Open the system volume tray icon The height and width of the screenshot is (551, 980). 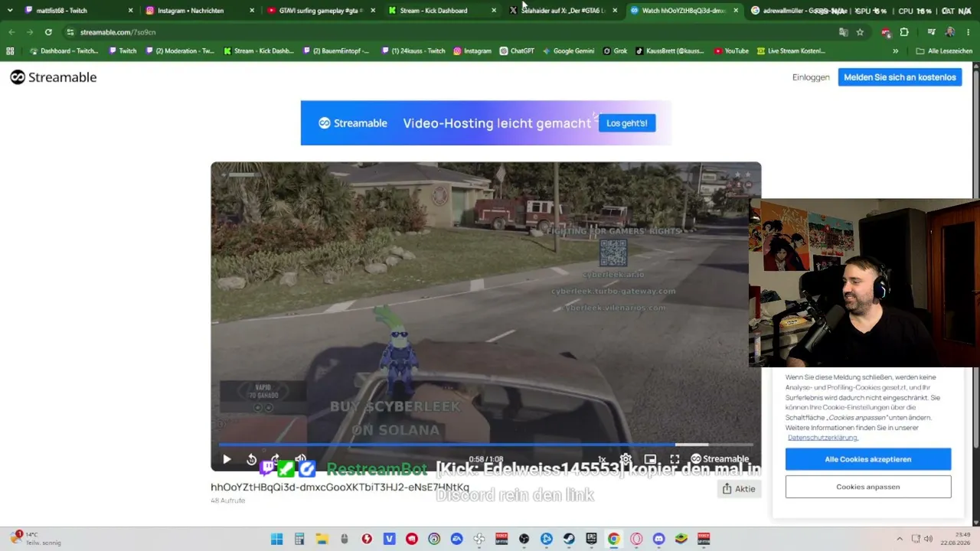929,539
